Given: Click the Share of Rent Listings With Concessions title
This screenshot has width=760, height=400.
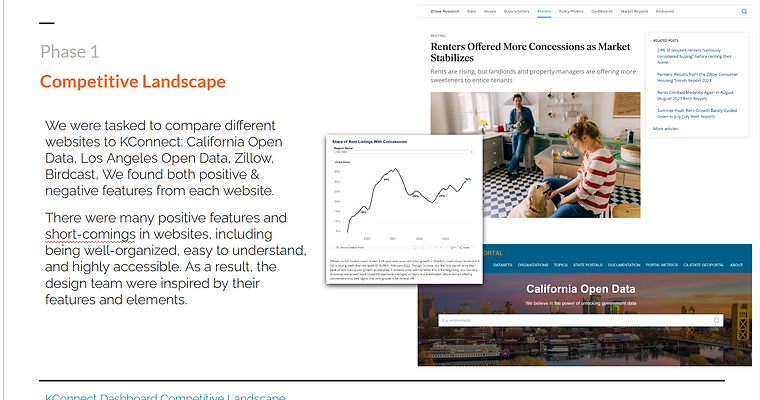Looking at the screenshot, I should click(x=369, y=142).
